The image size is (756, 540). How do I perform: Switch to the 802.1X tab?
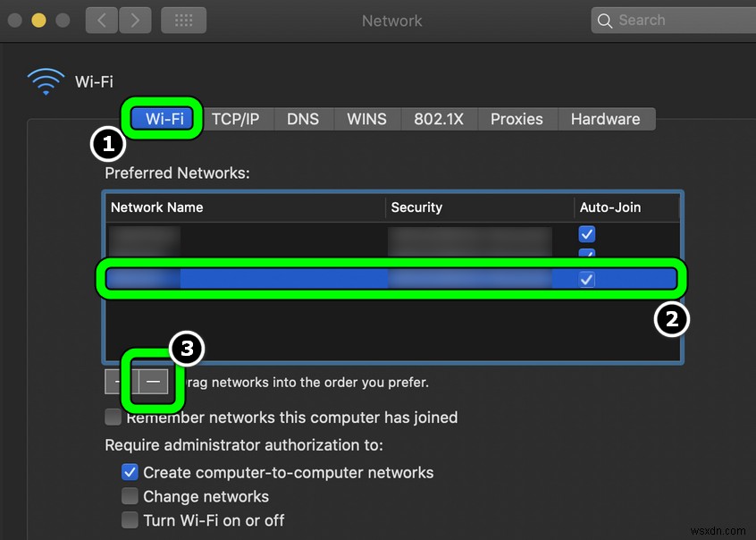(439, 118)
